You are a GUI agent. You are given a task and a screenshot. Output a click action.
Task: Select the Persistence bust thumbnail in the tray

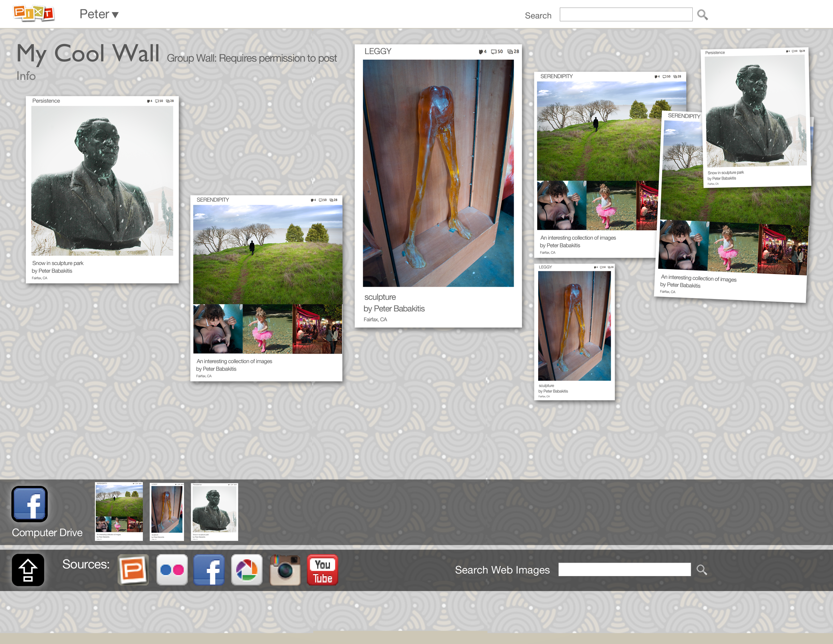pos(214,511)
